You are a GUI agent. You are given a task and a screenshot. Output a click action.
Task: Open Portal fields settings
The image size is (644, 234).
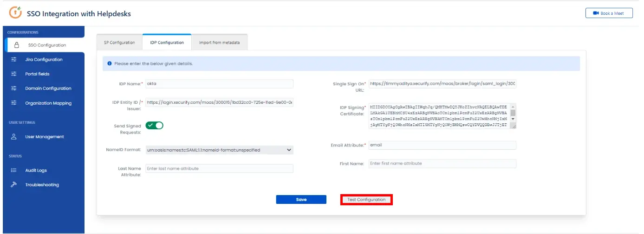click(x=44, y=74)
